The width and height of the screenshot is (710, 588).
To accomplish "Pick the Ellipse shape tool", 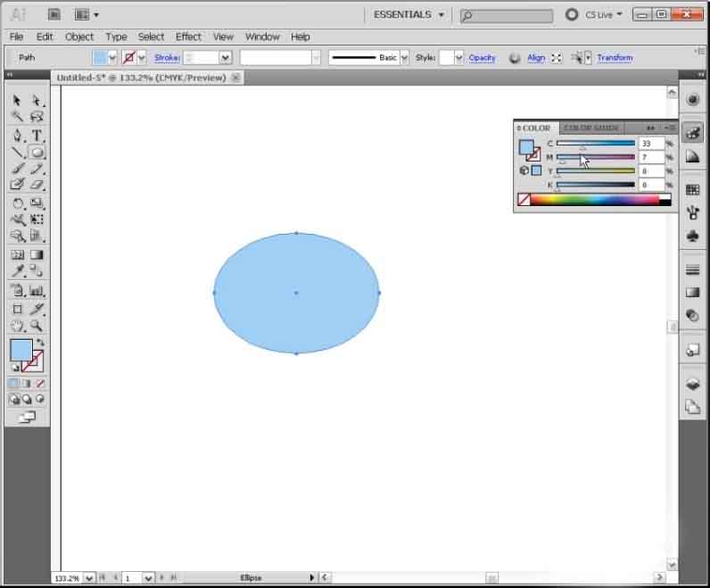I will pyautogui.click(x=37, y=152).
